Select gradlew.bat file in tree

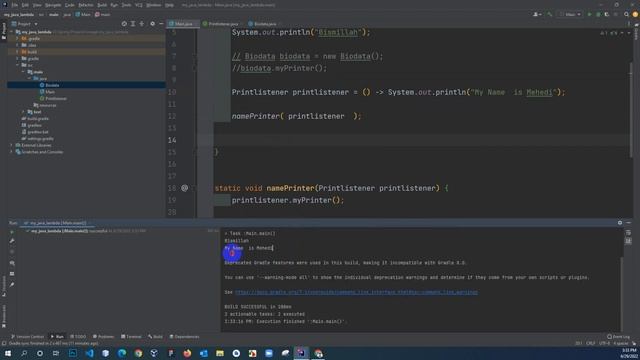[35, 132]
